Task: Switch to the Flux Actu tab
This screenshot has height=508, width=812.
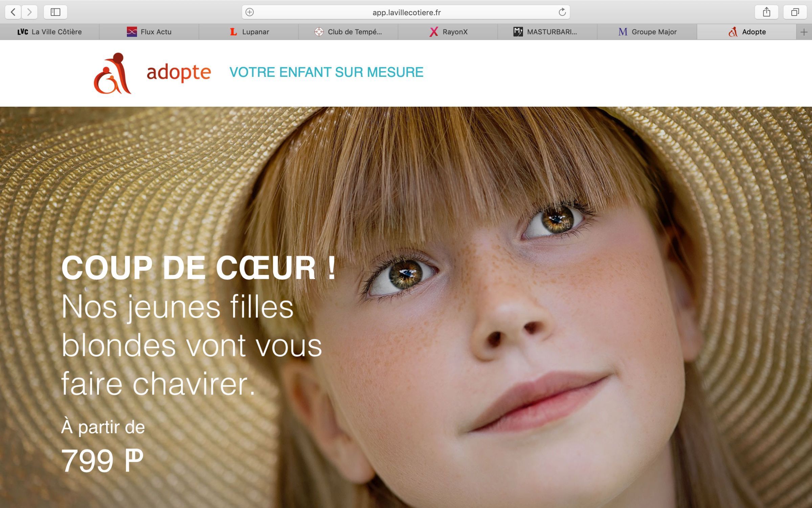Action: click(x=149, y=32)
